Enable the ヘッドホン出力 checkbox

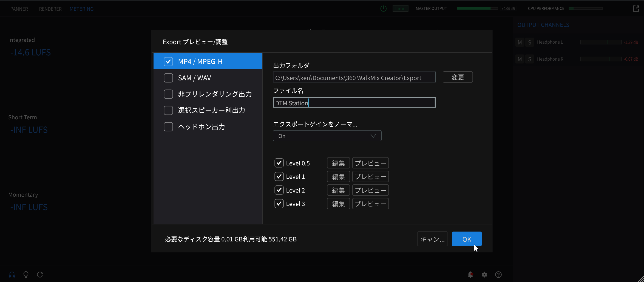pyautogui.click(x=168, y=127)
